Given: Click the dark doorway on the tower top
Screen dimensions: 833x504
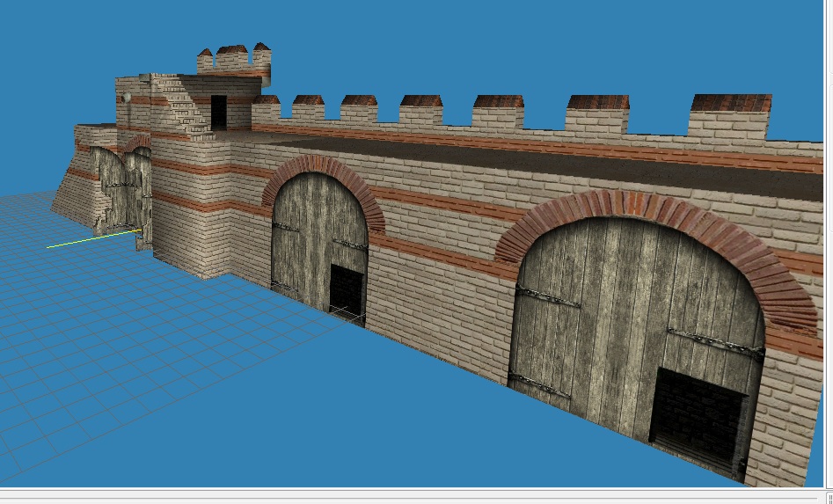Looking at the screenshot, I should (x=218, y=113).
